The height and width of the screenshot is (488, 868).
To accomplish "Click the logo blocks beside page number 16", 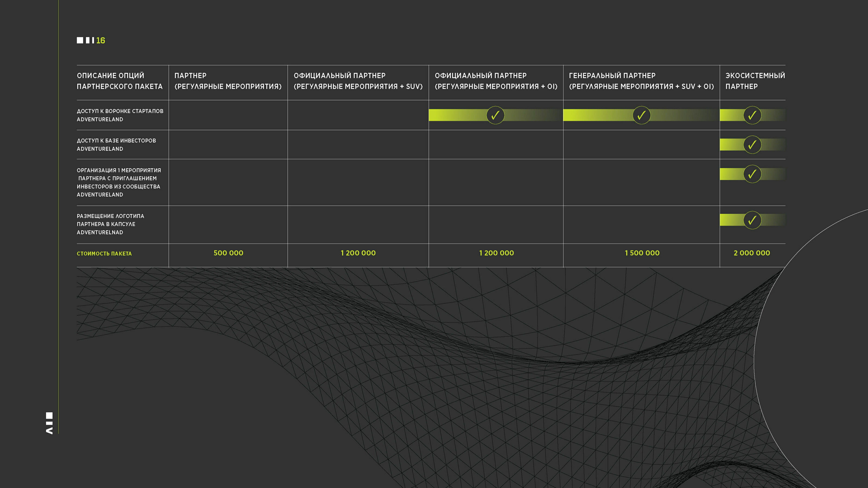I will pyautogui.click(x=85, y=40).
